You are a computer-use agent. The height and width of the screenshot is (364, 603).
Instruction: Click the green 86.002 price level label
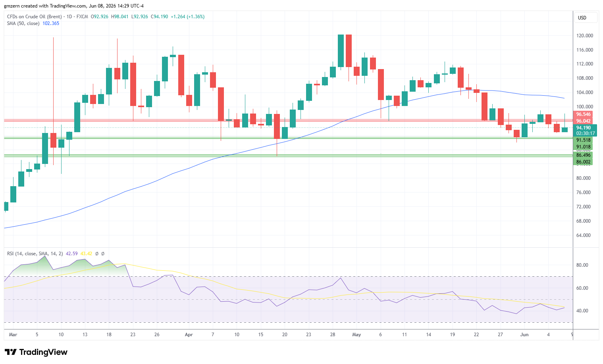click(x=584, y=162)
